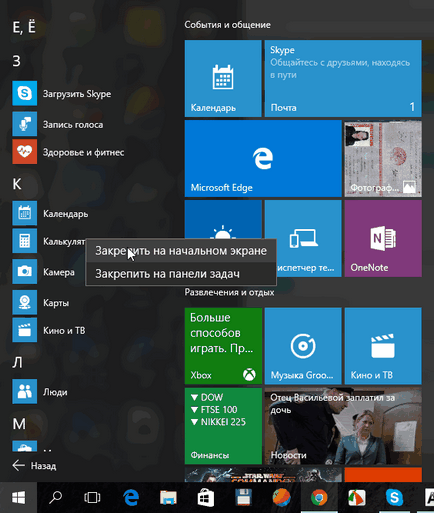Open taskbar search magnifier

pyautogui.click(x=55, y=498)
